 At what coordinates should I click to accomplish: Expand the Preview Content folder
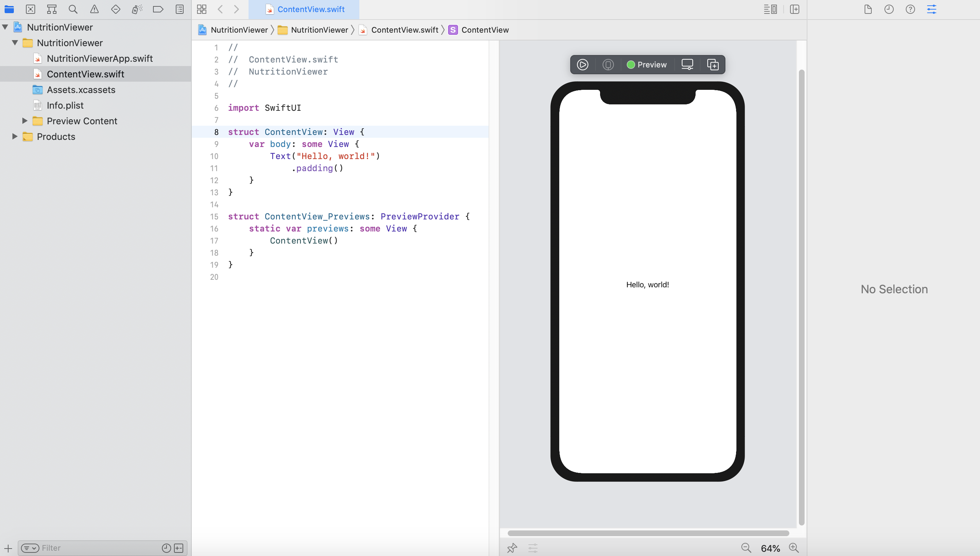click(x=24, y=121)
